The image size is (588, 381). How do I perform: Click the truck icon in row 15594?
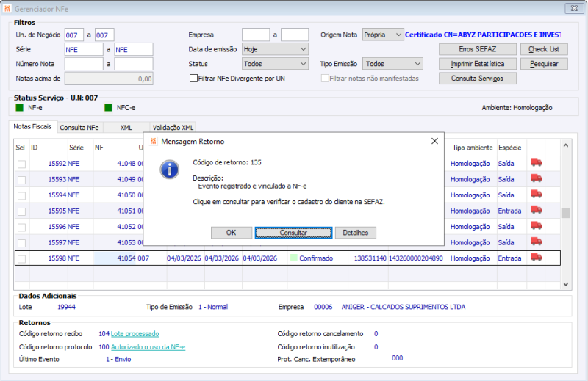(x=536, y=194)
